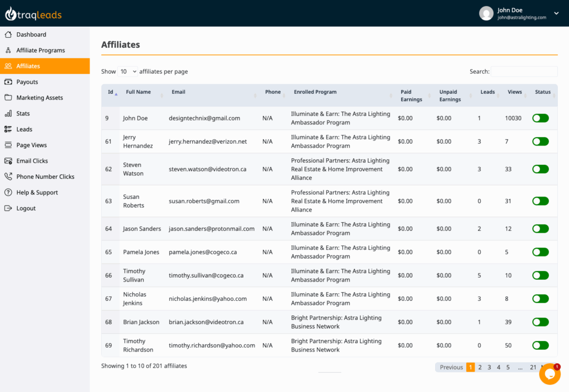Switch Timothy Richardson's status toggle
Viewport: 569px width, 392px height.
540,345
